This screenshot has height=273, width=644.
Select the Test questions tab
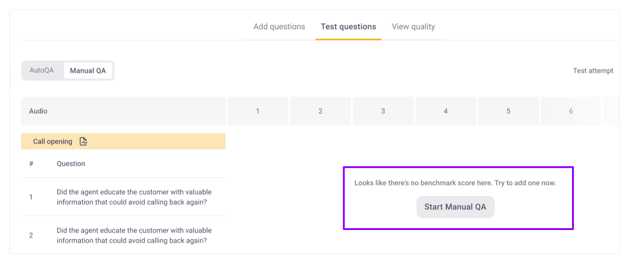pyautogui.click(x=349, y=27)
